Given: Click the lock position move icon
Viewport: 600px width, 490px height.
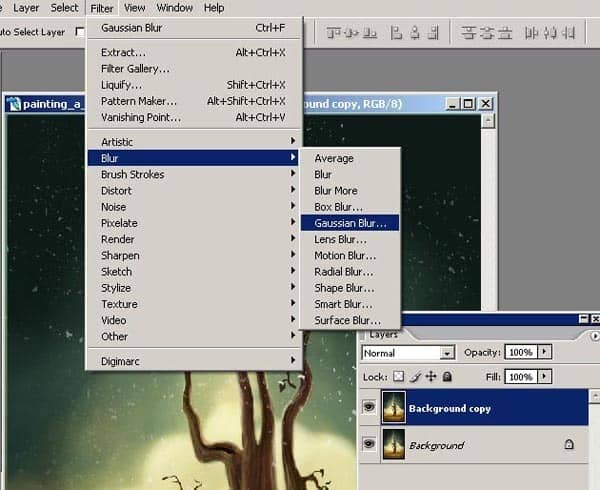Looking at the screenshot, I should pos(431,377).
